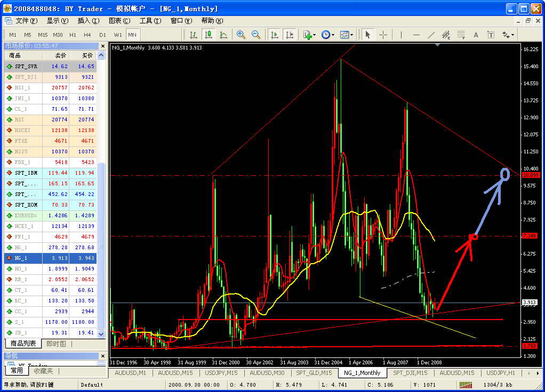This screenshot has width=545, height=392.
Task: Open the 图表(C) menu
Action: pos(119,21)
